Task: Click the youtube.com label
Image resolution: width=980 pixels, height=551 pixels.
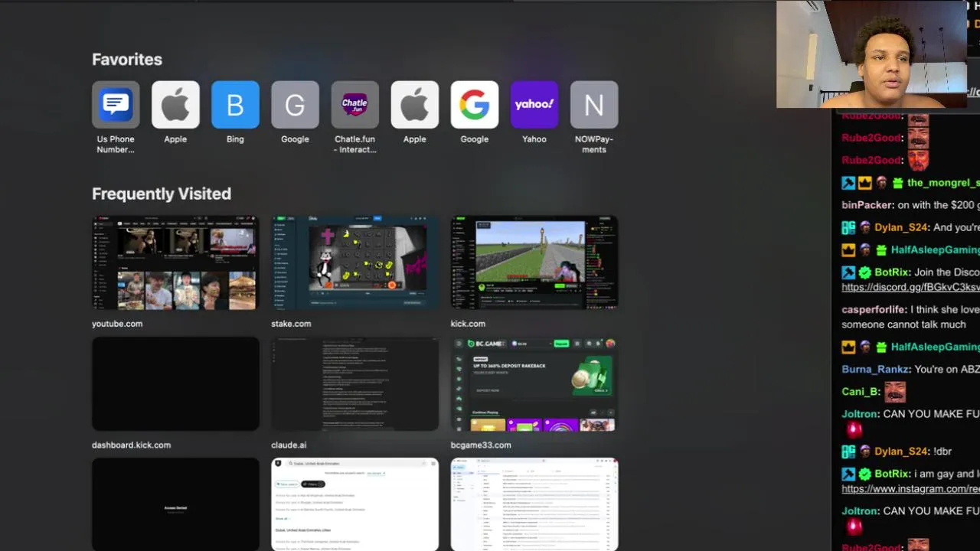Action: pos(117,324)
